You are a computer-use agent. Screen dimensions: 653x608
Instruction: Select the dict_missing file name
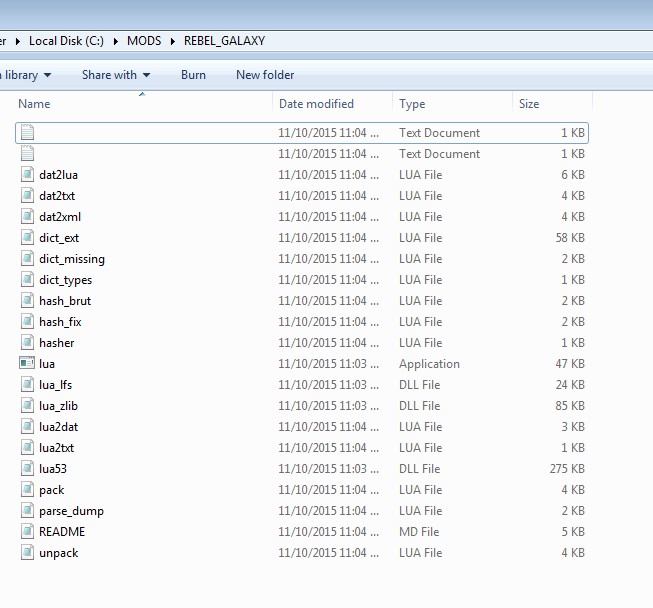coord(72,259)
